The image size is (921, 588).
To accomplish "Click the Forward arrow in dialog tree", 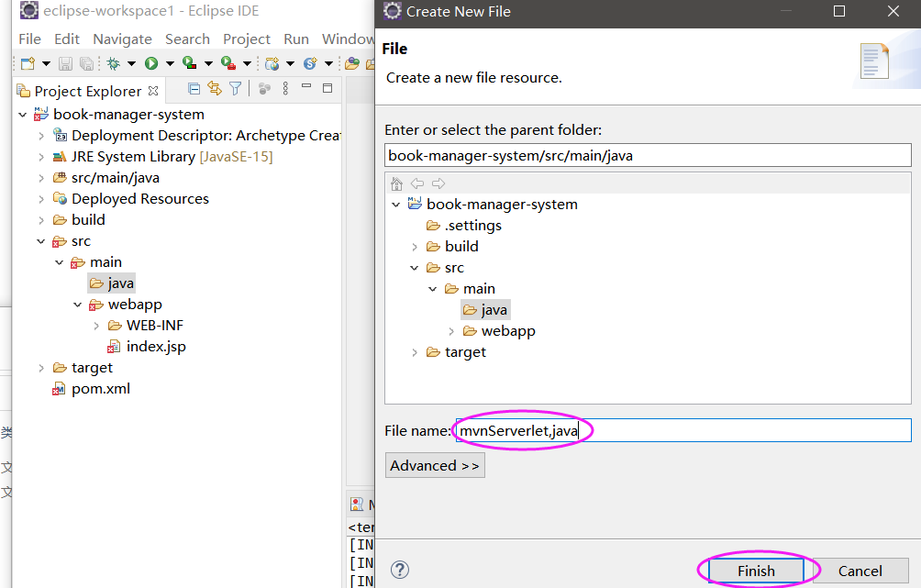I will click(x=438, y=183).
